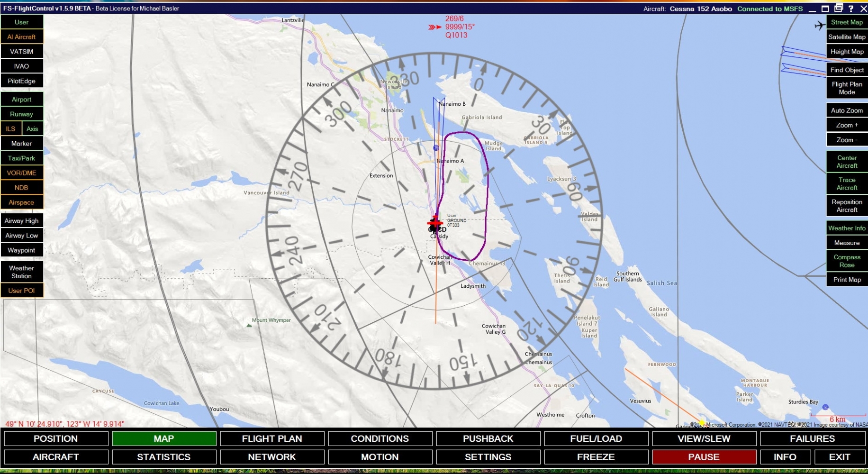
Task: Click Reposition Aircraft button
Action: (x=847, y=206)
